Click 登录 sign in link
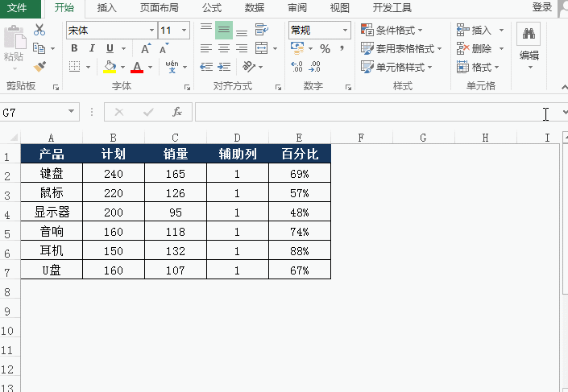Image resolution: width=568 pixels, height=392 pixels. coord(542,7)
